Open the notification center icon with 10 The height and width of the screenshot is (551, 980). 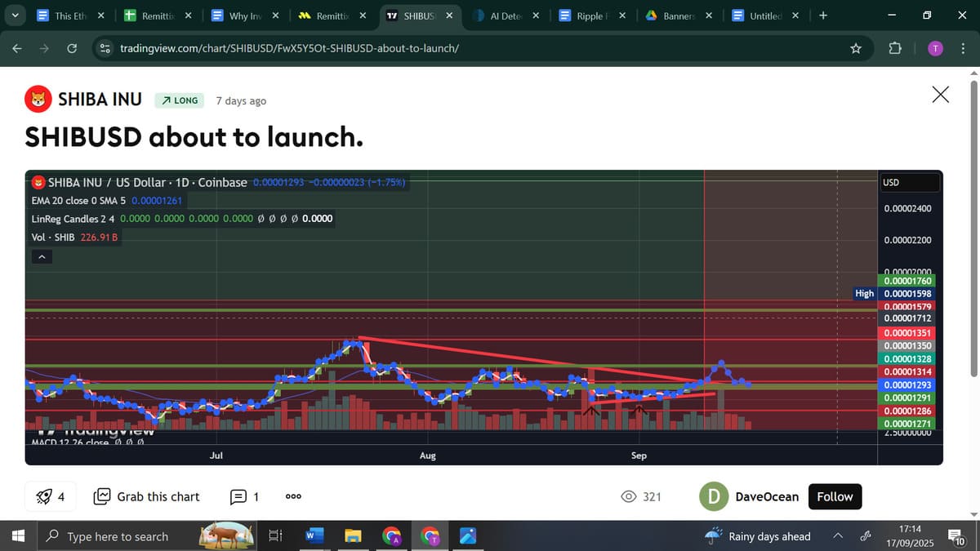pos(956,536)
